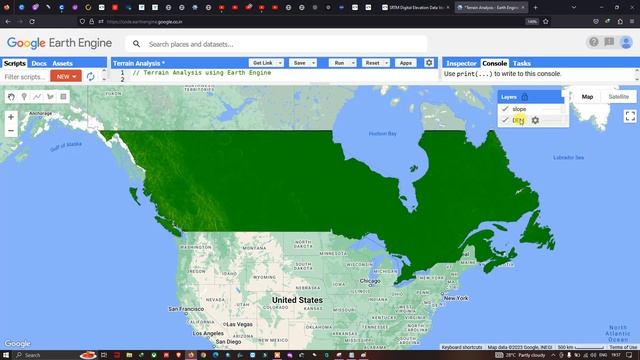
Task: Switch to the Tasks tab
Action: 522,63
